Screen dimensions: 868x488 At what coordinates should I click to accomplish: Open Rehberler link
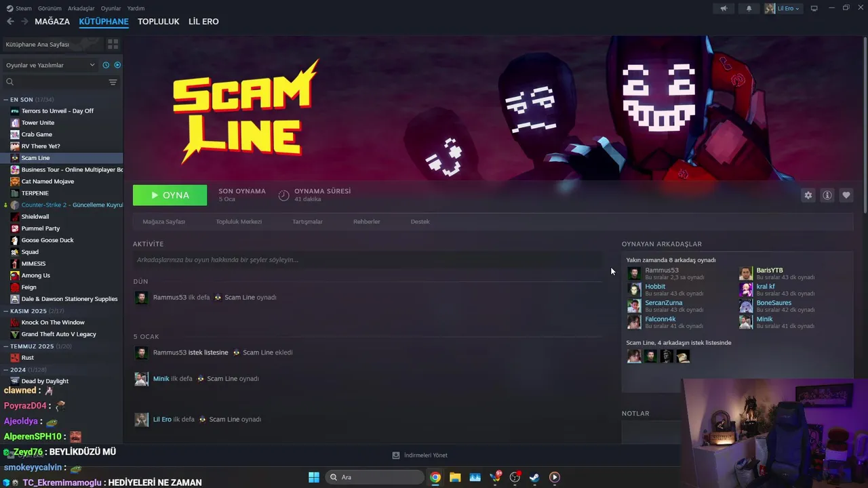pos(367,222)
